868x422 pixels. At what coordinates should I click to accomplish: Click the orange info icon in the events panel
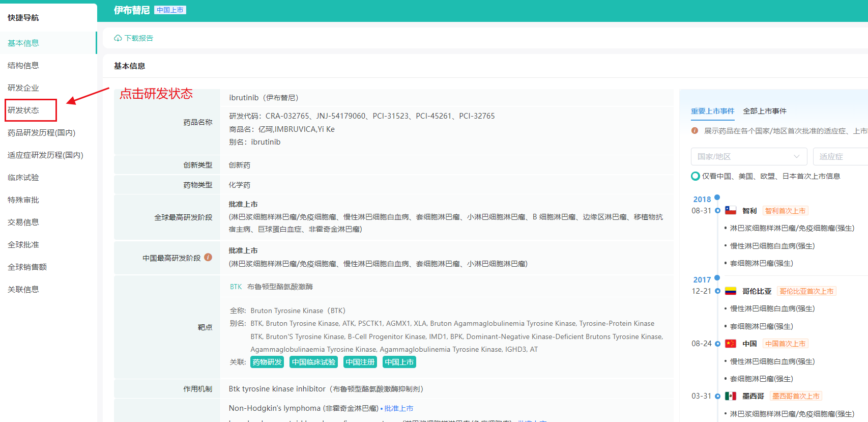(695, 131)
